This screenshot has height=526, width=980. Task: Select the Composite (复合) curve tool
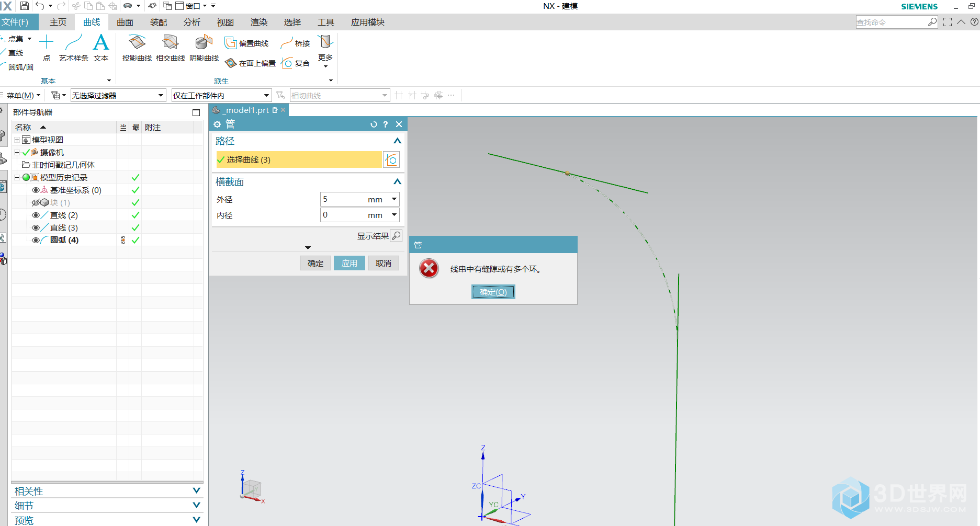pyautogui.click(x=295, y=63)
